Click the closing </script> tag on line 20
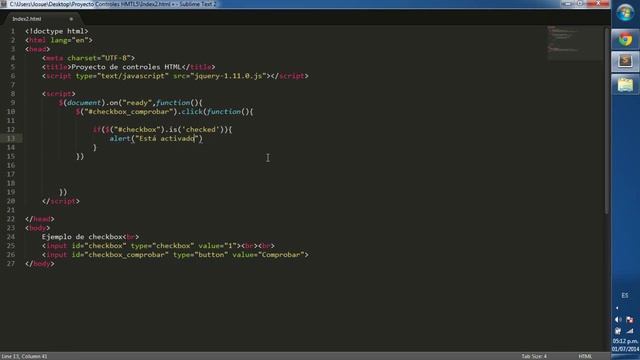Image resolution: width=640 pixels, height=360 pixels. pos(61,201)
